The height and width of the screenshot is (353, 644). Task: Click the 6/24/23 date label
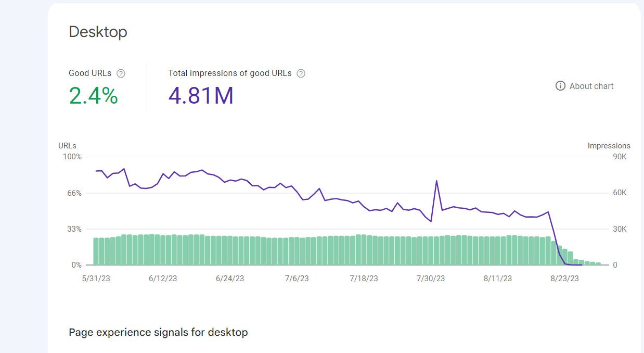point(230,279)
